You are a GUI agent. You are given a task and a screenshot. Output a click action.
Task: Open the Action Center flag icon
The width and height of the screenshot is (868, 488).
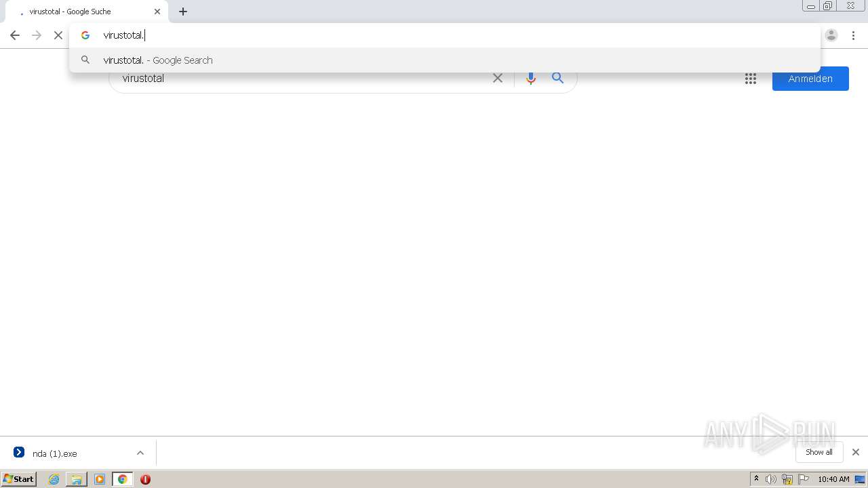point(804,479)
